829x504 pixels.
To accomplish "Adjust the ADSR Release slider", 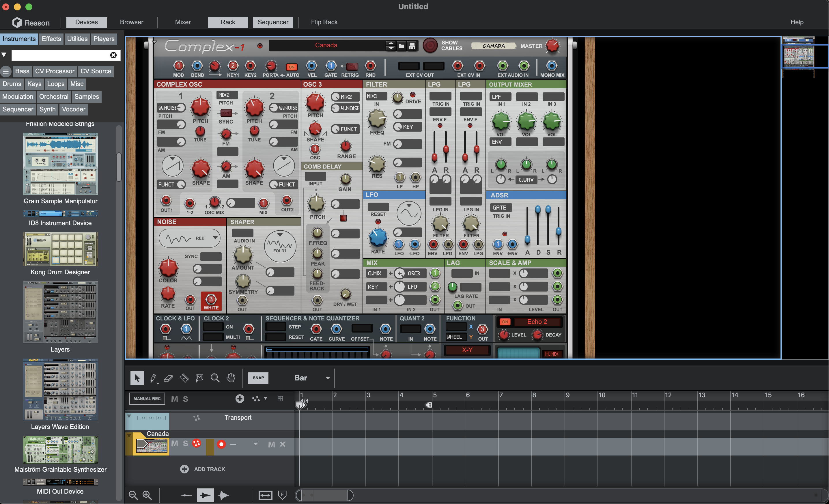I will pyautogui.click(x=559, y=231).
